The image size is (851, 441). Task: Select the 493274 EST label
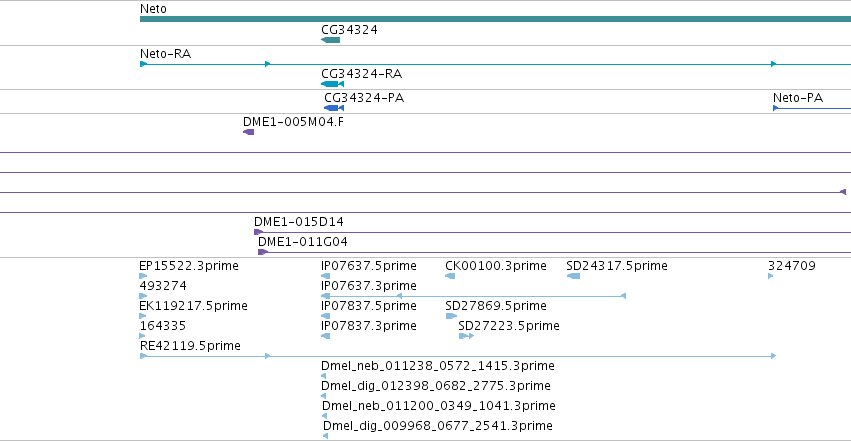pos(163,285)
